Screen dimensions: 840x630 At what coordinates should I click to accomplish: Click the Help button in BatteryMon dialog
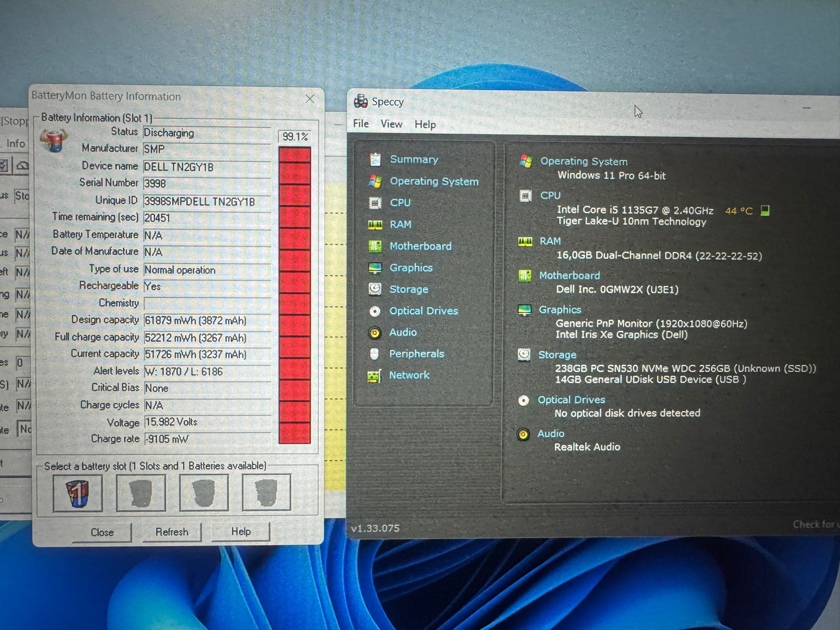tap(241, 532)
